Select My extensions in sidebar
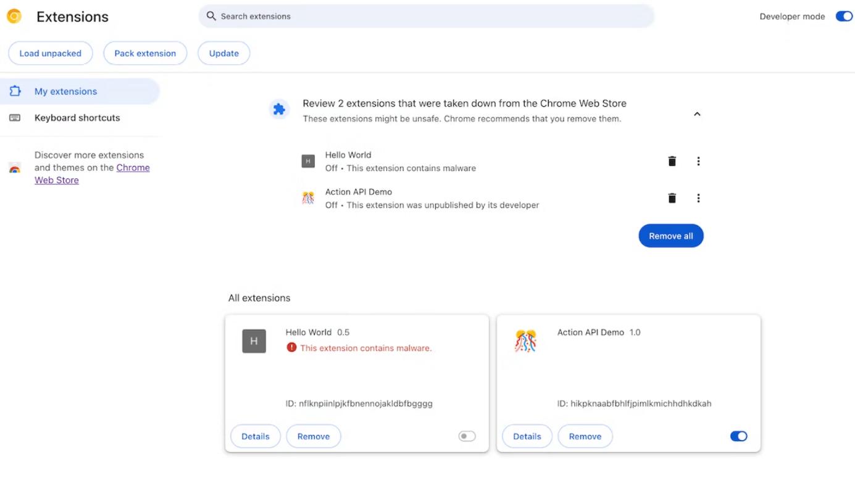Image resolution: width=855 pixels, height=504 pixels. tap(80, 91)
